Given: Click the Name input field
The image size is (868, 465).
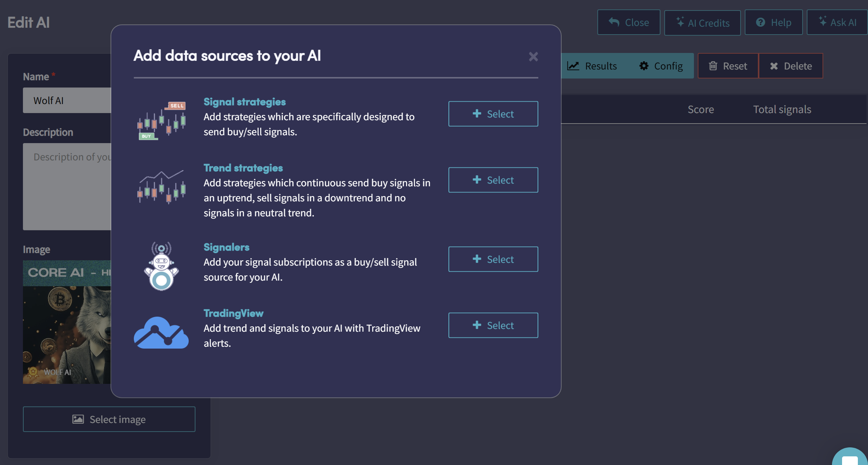Looking at the screenshot, I should (67, 100).
